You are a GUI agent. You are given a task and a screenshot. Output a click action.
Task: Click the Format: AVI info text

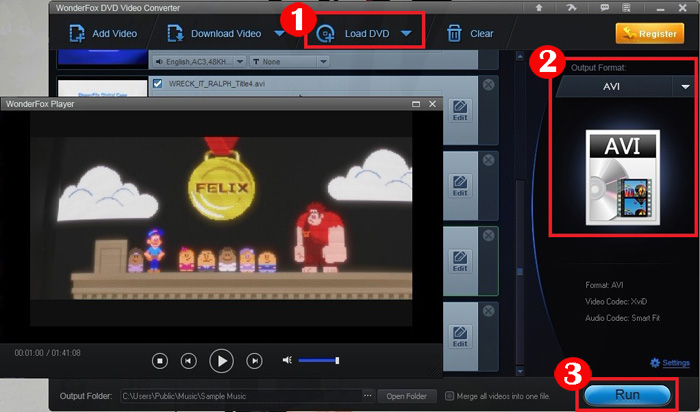[x=604, y=285]
